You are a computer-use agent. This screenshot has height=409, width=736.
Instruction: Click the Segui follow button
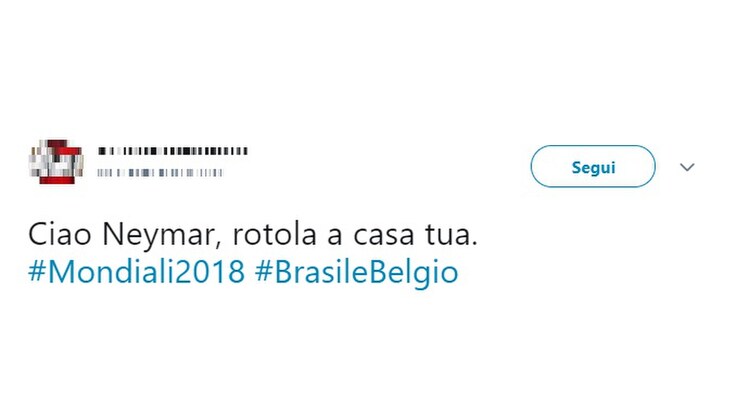[x=593, y=166]
